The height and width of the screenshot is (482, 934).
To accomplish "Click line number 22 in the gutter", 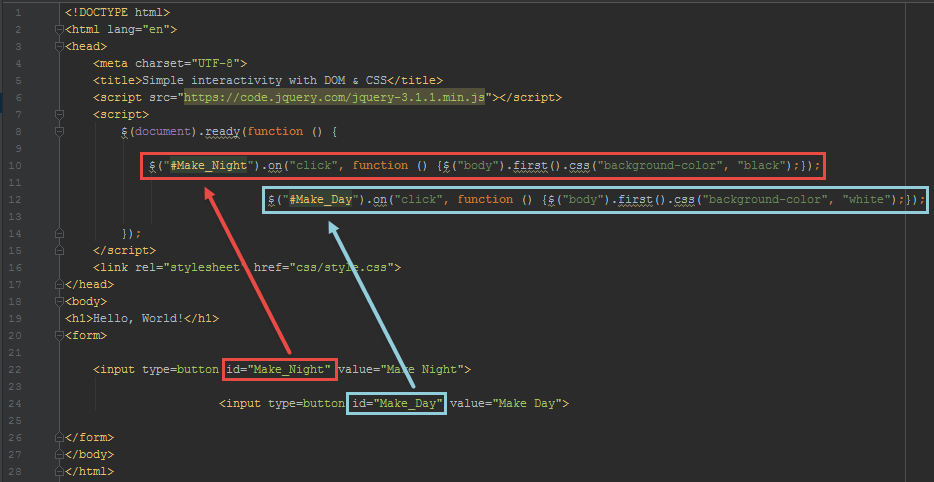I will tap(15, 369).
